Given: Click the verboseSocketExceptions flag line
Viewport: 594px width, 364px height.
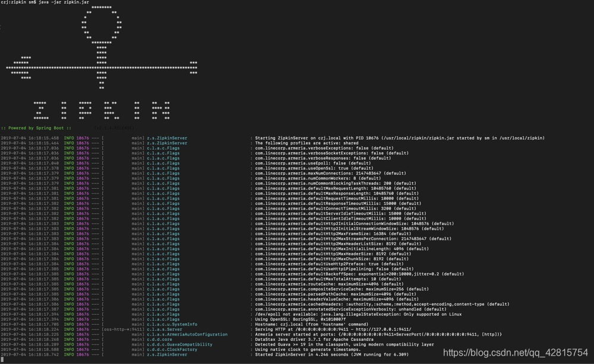Looking at the screenshot, I should coord(332,153).
